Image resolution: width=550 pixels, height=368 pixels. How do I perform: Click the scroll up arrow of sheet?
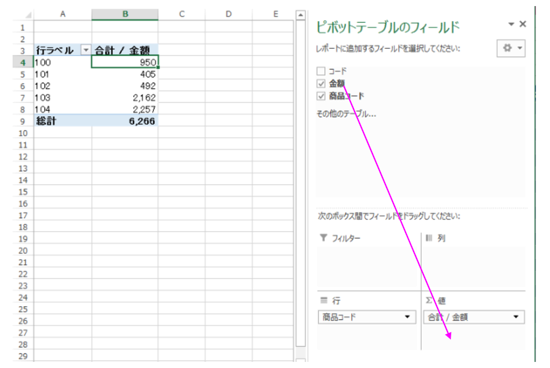[300, 15]
